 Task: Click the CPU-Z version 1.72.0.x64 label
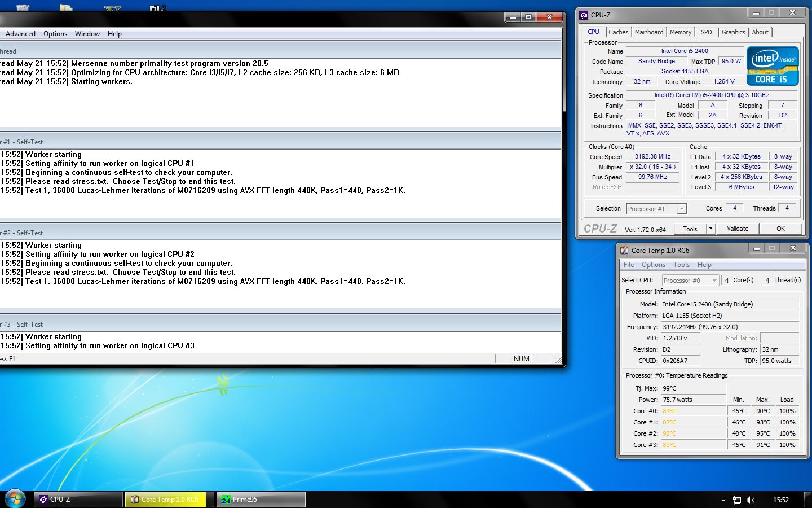click(x=645, y=230)
